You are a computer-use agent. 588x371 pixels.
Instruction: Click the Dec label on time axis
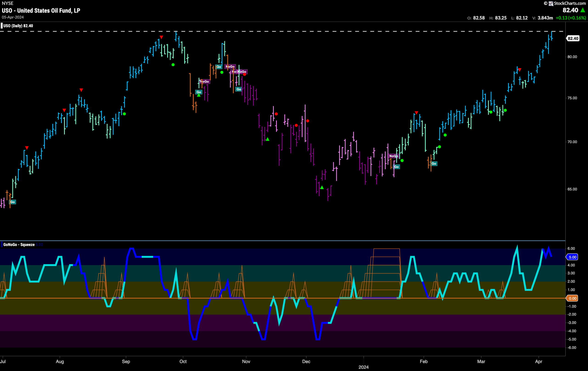point(306,362)
